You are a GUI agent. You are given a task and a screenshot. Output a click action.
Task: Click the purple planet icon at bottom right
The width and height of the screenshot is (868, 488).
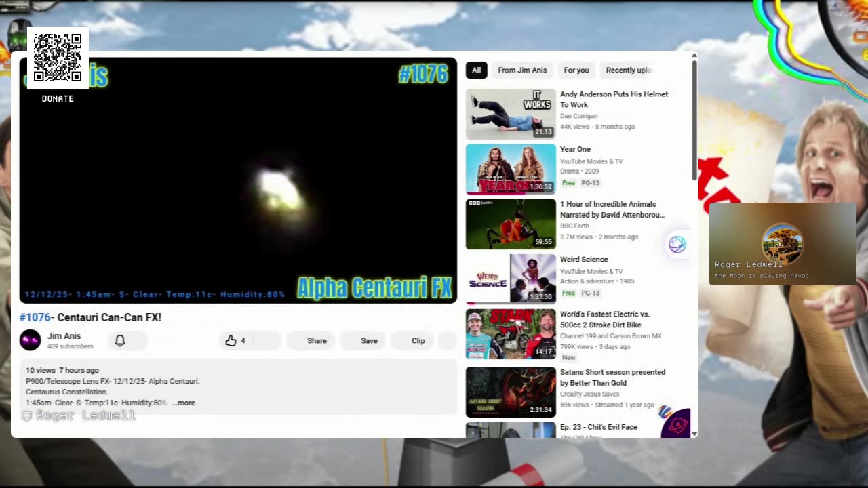[676, 424]
